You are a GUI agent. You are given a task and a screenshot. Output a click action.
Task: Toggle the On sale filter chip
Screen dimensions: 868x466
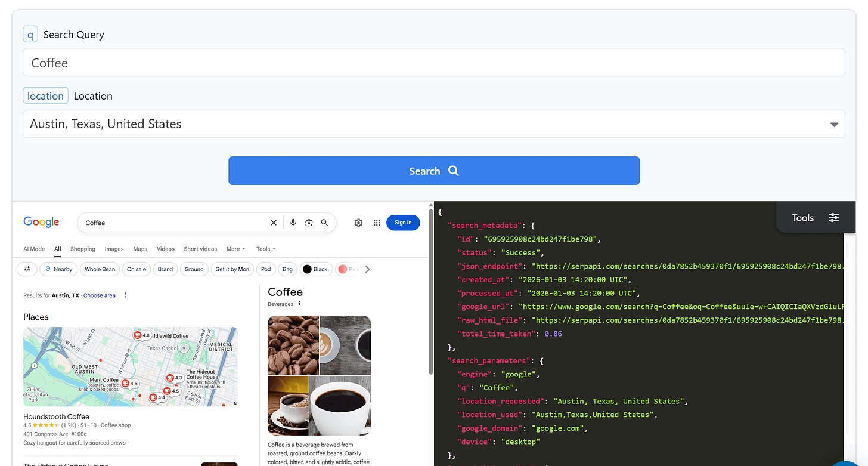point(137,269)
